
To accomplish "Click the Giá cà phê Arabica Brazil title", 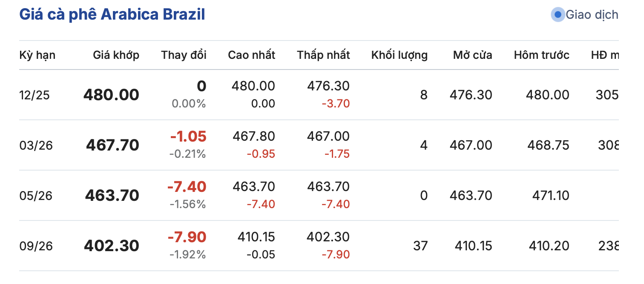I will pyautogui.click(x=112, y=14).
